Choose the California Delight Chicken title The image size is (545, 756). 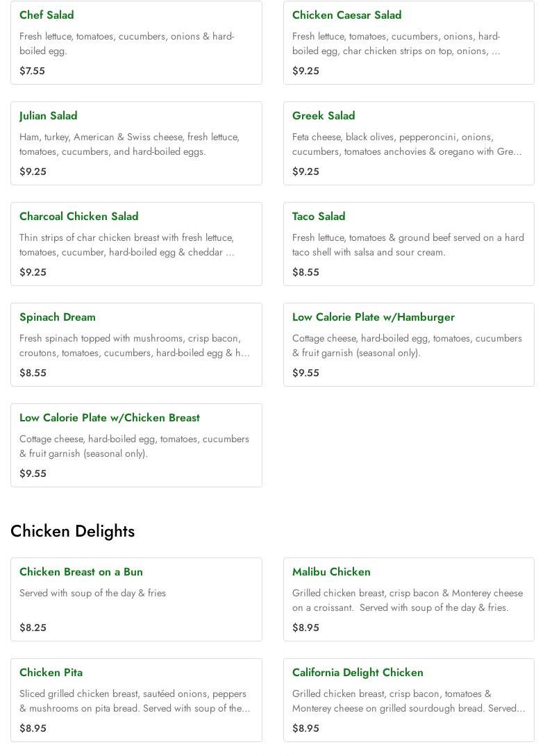click(358, 673)
